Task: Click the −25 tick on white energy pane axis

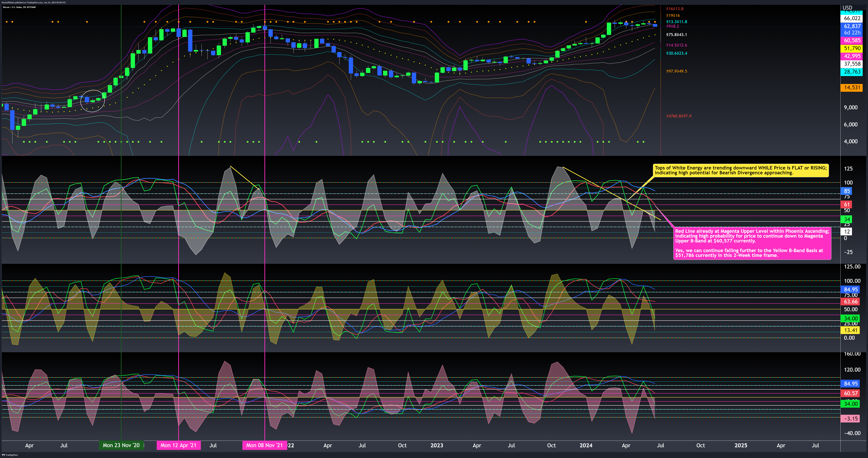Action: (x=848, y=252)
